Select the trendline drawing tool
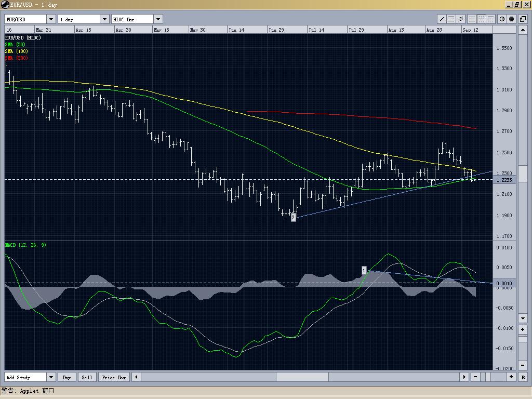The width and height of the screenshot is (532, 399). pos(441,19)
